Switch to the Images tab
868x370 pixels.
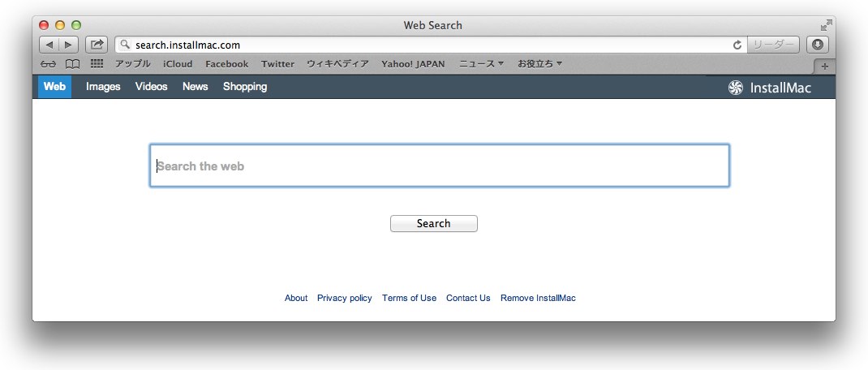[103, 87]
